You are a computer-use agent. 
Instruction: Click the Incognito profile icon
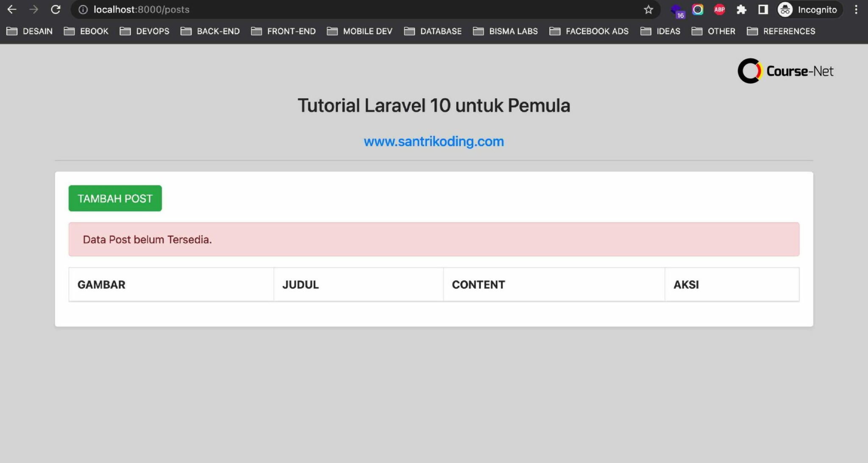(785, 9)
